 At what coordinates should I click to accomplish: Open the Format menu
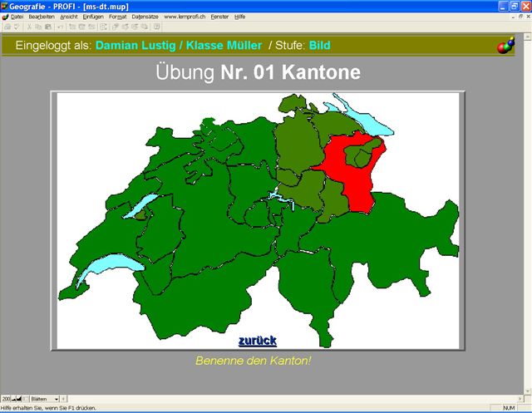(117, 17)
